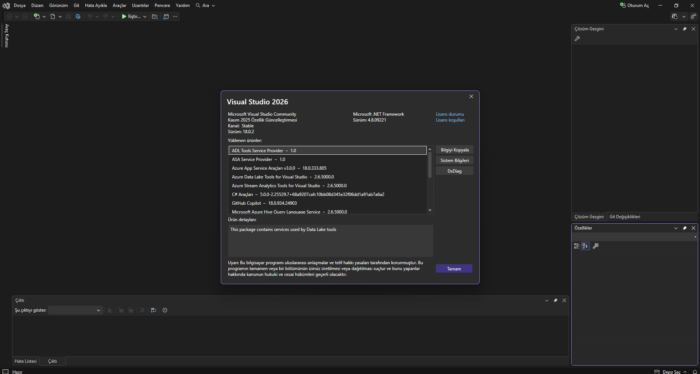Click the Bilgiyi Kopyala button
The height and width of the screenshot is (374, 700).
click(454, 150)
